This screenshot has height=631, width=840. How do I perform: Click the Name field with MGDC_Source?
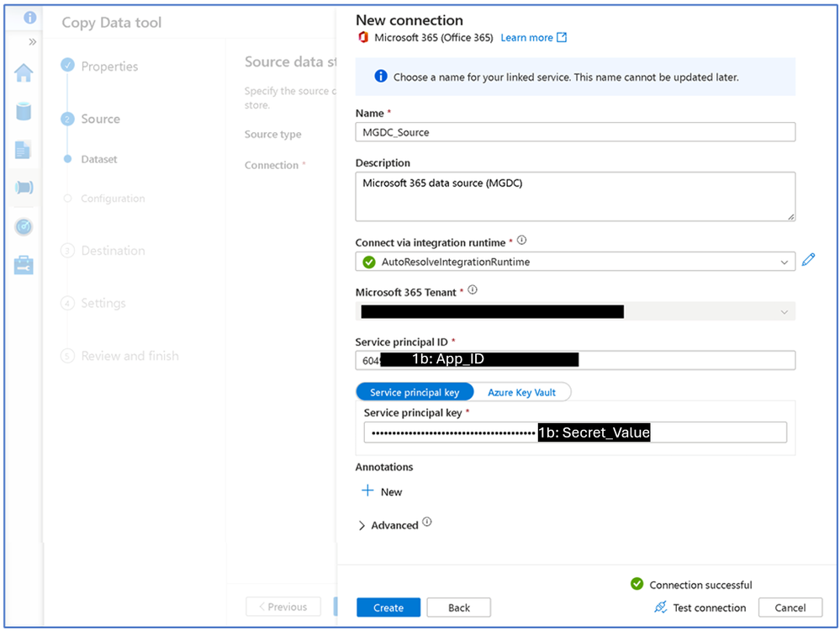click(x=575, y=132)
